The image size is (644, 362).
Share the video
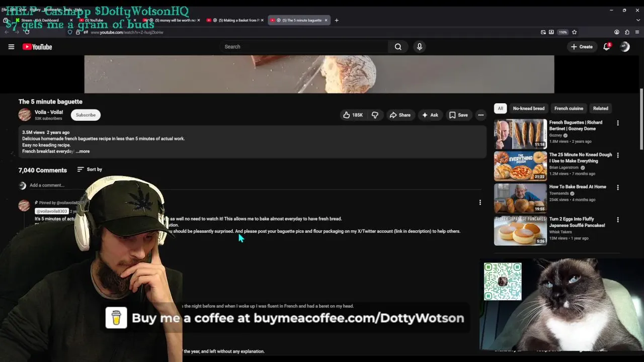400,115
